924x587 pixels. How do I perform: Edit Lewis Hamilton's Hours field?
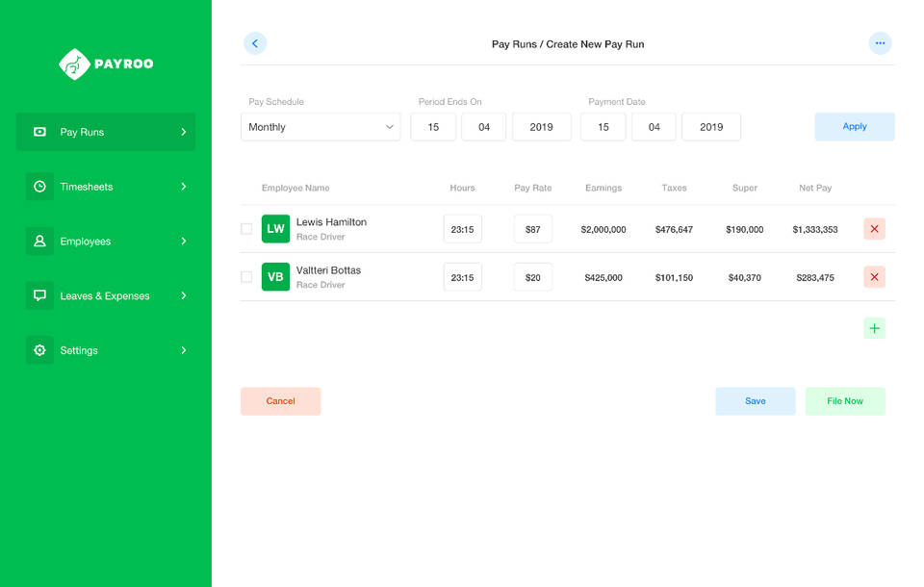click(x=463, y=229)
